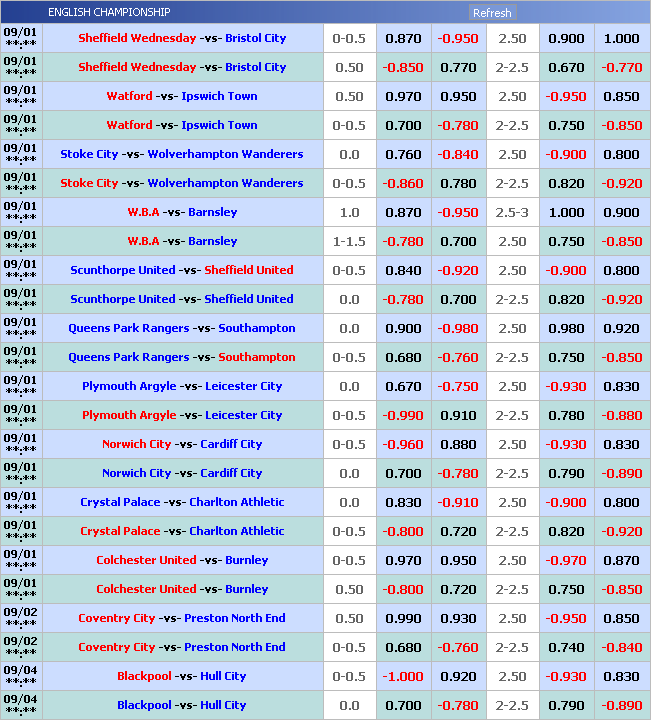Click Southampton in the 0-0.5 handicap row

pos(257,357)
